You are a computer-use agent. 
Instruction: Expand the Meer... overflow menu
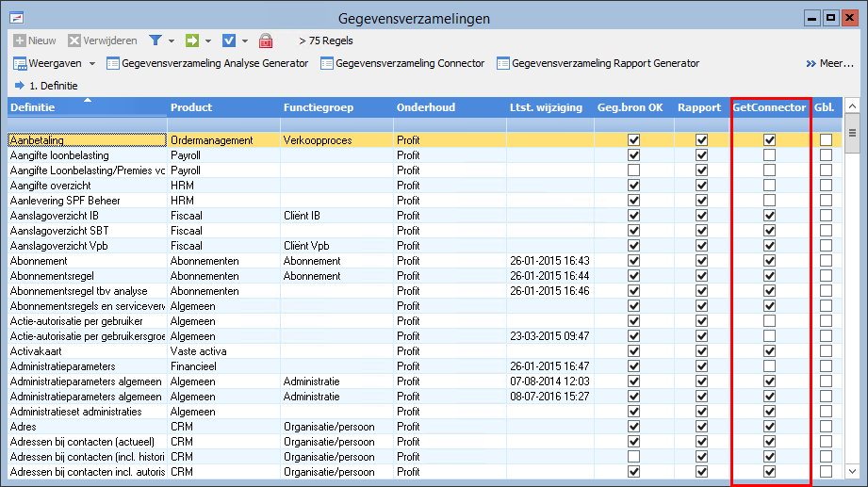[829, 63]
